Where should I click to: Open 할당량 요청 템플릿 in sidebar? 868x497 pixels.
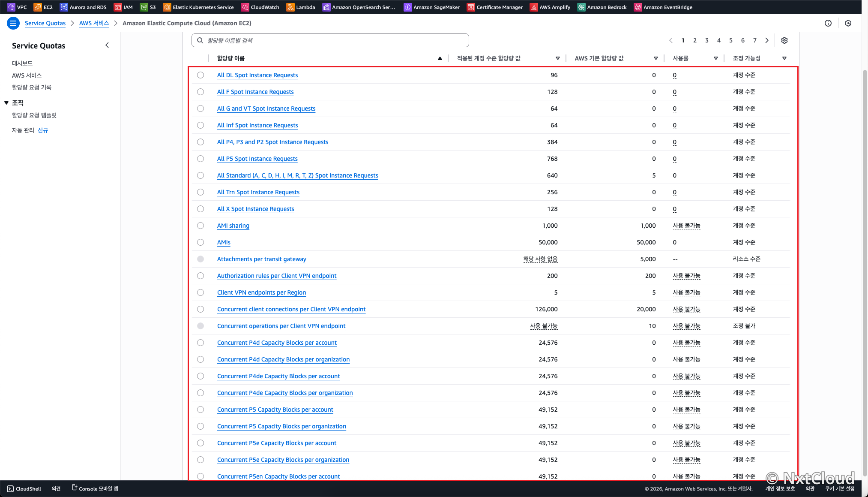(x=34, y=115)
